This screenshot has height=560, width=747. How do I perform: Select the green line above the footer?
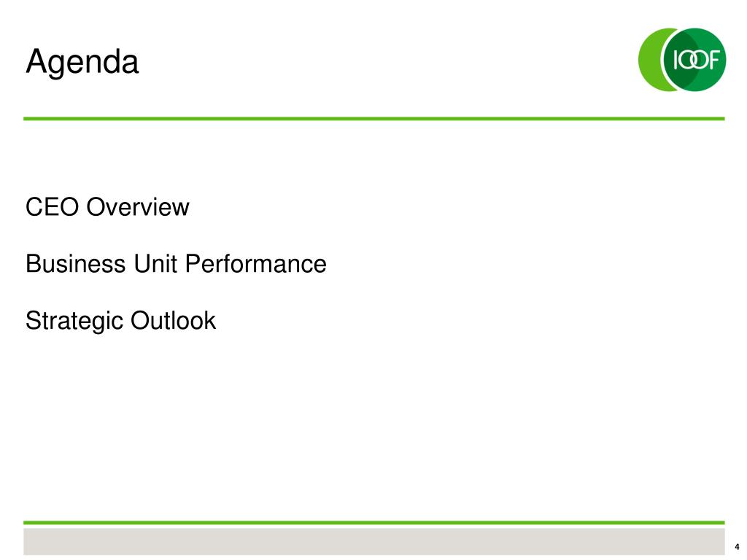[374, 522]
